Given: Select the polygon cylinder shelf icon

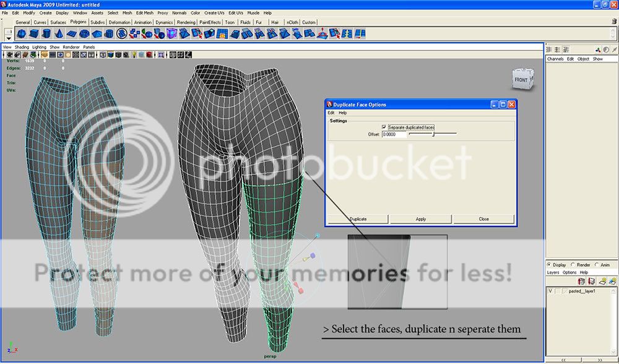Looking at the screenshot, I should 47,33.
